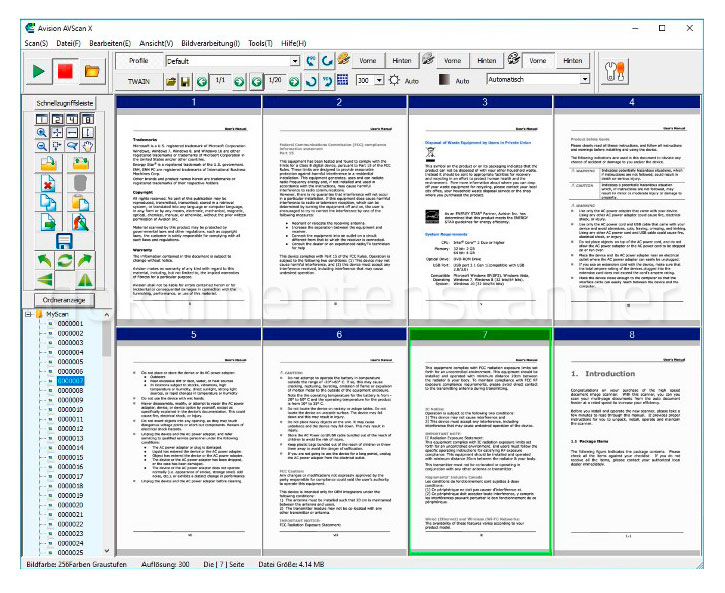Image resolution: width=725 pixels, height=593 pixels.
Task: Import into folder with the downward arrow folder icon
Action: 48,163
